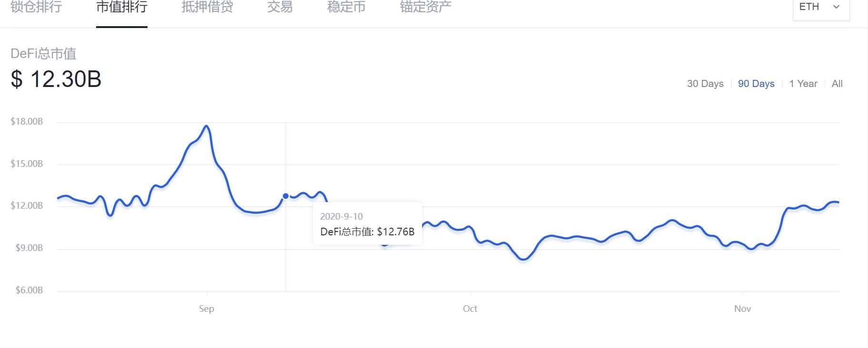
Task: Click the Nov label on x-axis
Action: [742, 309]
